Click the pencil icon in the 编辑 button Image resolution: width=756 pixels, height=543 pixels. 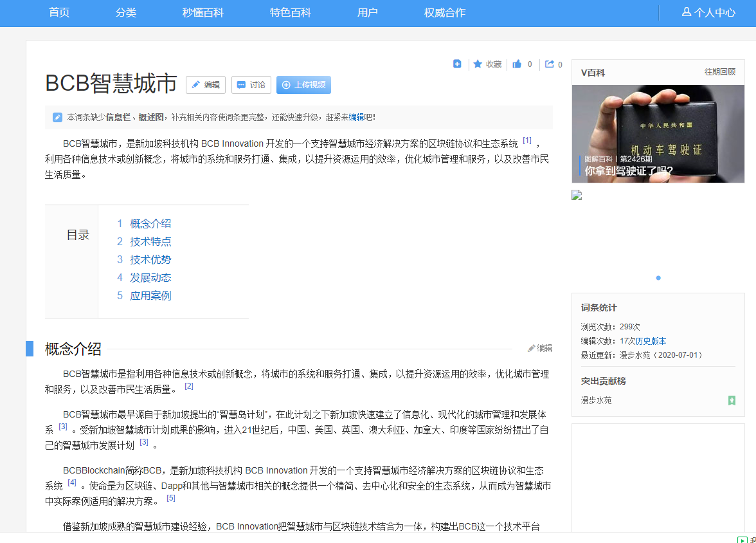tap(196, 85)
